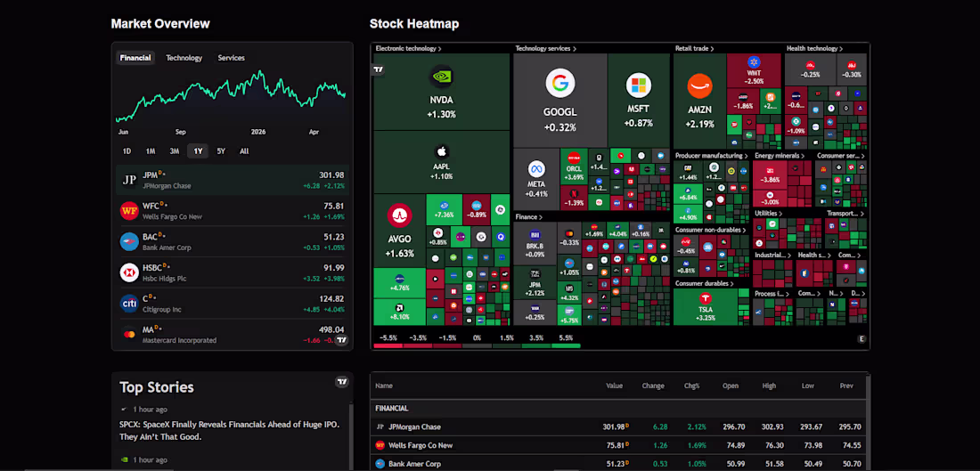Screen dimensions: 980x471
Task: Expand the Technology services sector
Action: 545,48
